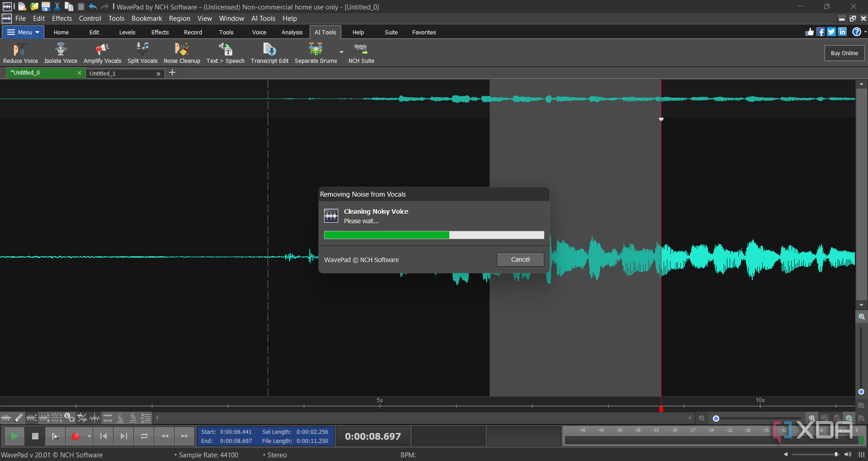Jump to the end of the audio
Screen dimensions: 868x461
tap(124, 436)
